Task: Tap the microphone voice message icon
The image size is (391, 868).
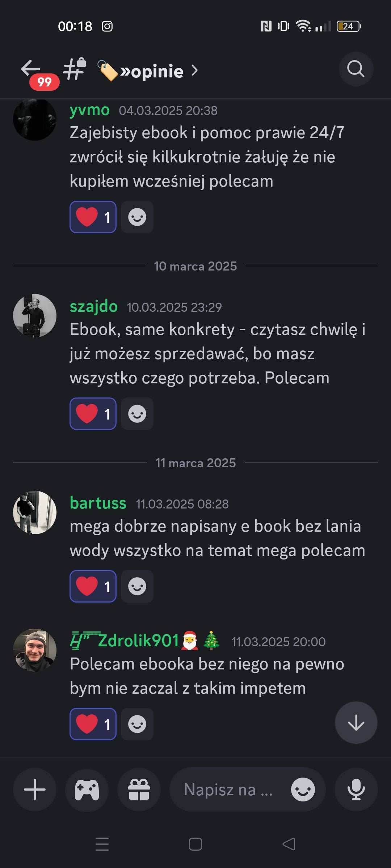Action: tap(356, 790)
